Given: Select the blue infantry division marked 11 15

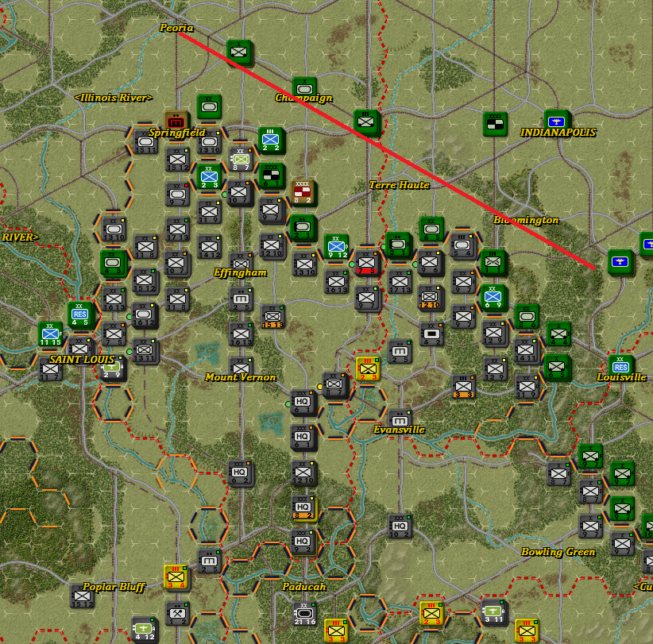Looking at the screenshot, I should point(50,334).
